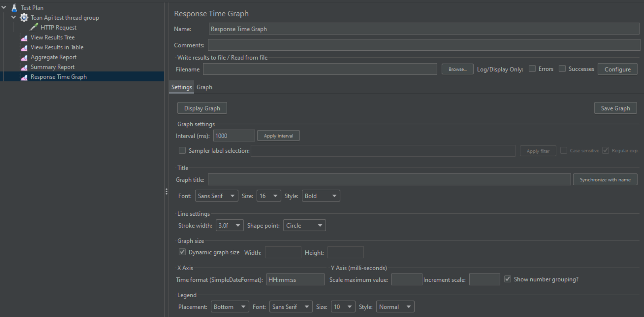644x317 pixels.
Task: Switch to the Graph tab
Action: (204, 87)
